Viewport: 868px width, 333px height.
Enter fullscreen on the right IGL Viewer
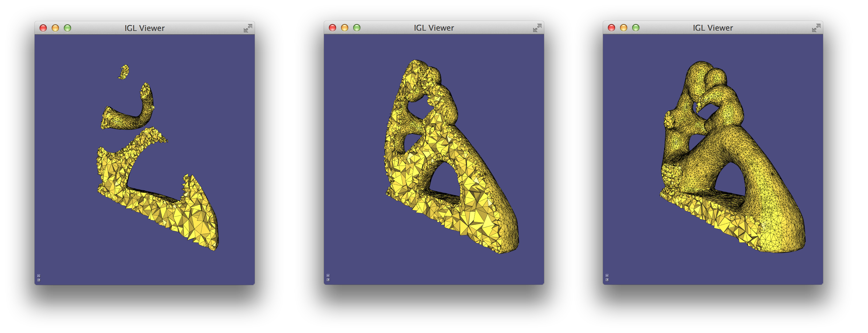coord(816,28)
